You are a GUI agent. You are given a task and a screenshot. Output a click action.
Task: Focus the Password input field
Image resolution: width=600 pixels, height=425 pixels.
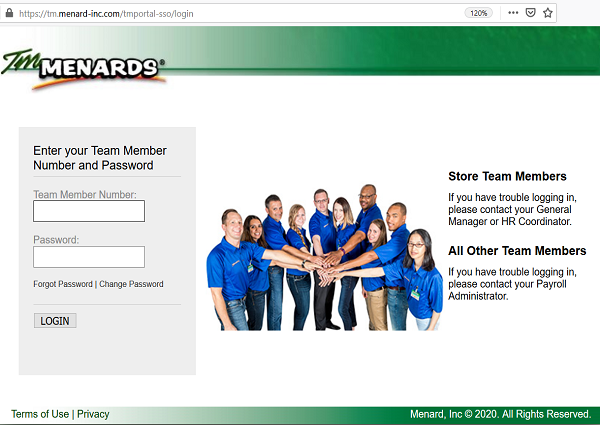click(x=89, y=257)
